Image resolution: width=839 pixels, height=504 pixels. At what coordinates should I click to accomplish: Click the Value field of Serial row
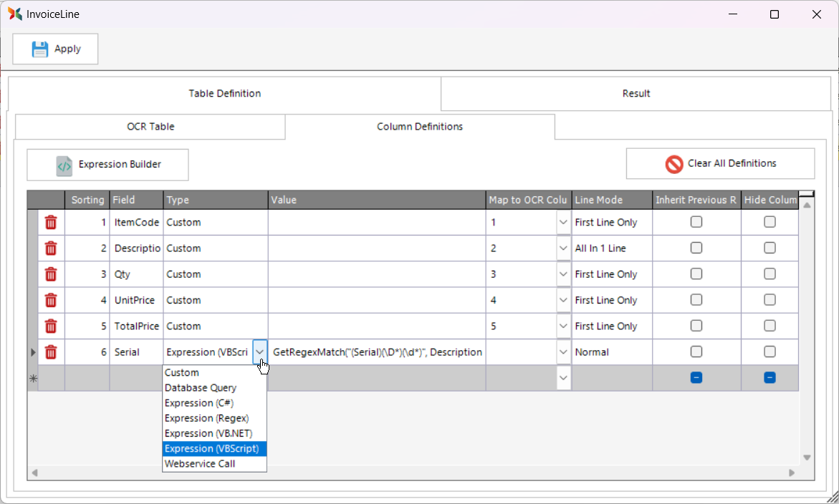[x=377, y=352]
